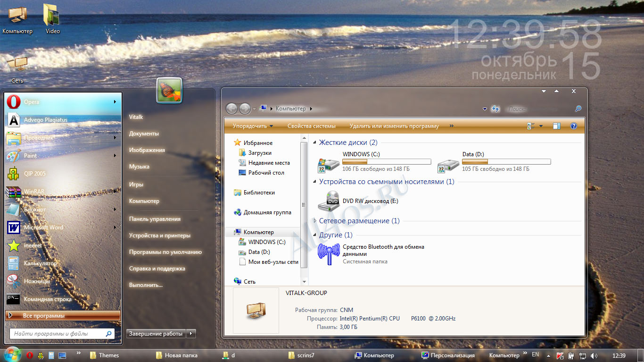Open Командная строка from the Start menu
The image size is (644, 362).
point(63,299)
